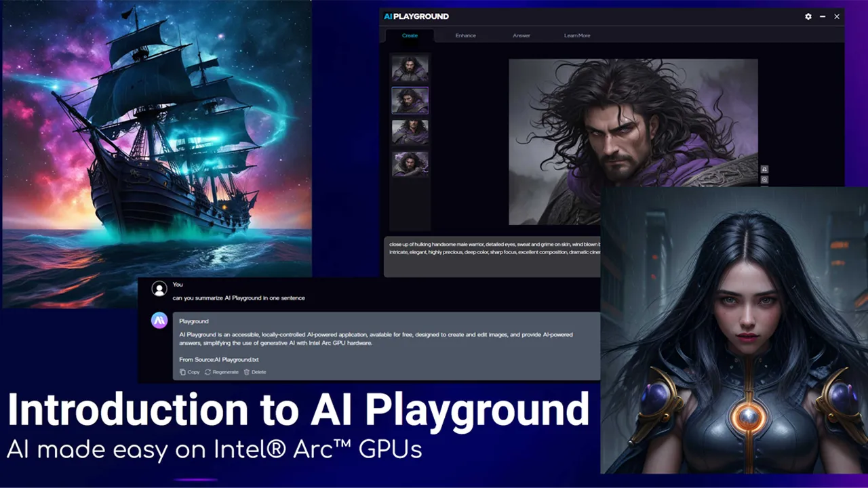Viewport: 868px width, 488px height.
Task: Open settings via the gear icon
Action: [808, 16]
